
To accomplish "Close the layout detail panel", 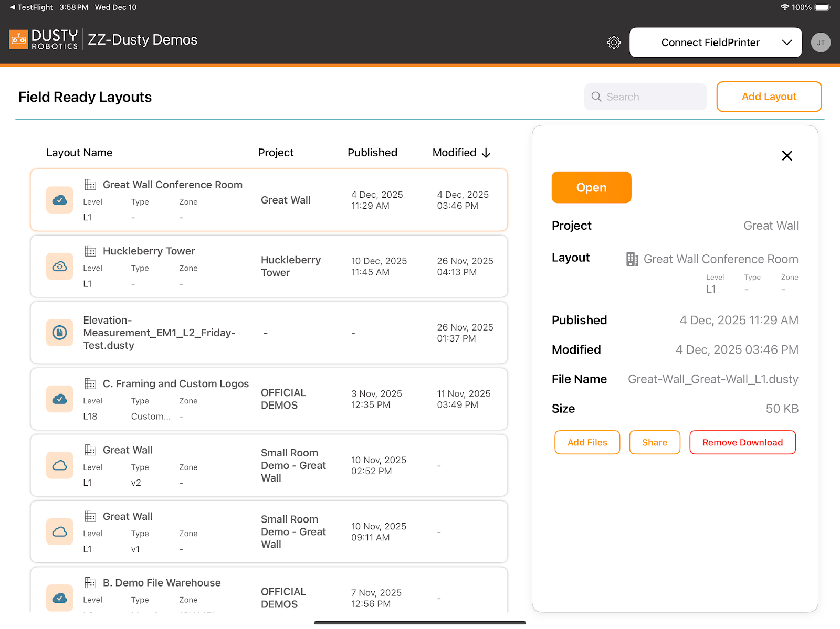I will [787, 156].
